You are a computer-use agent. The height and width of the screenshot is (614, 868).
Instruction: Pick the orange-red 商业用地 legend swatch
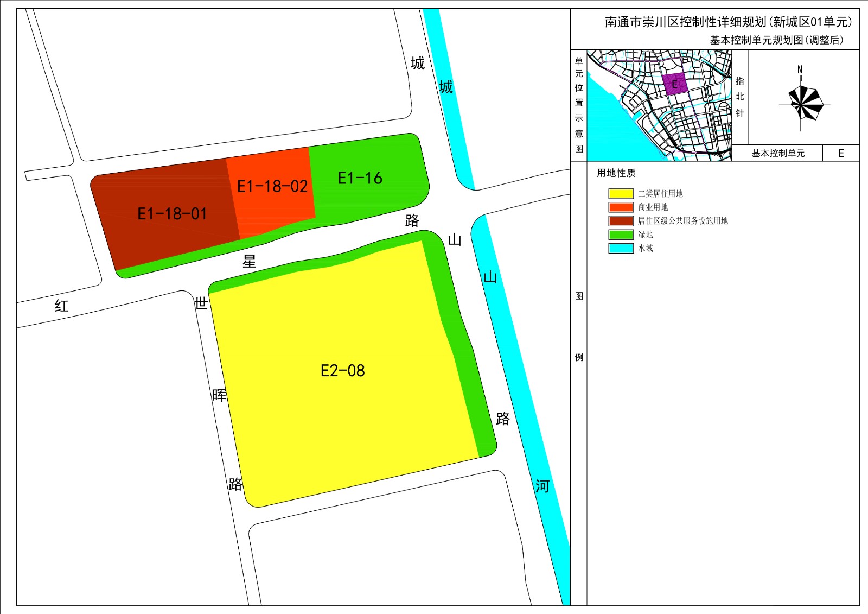click(621, 207)
